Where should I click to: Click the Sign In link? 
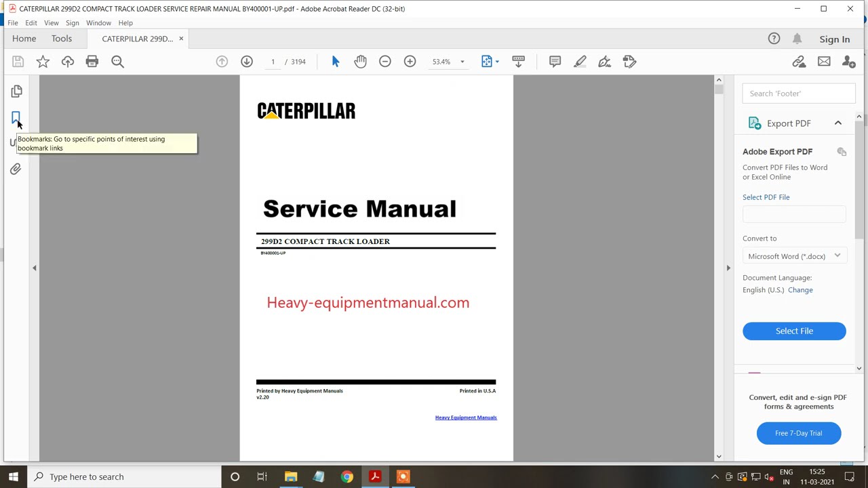click(x=835, y=39)
